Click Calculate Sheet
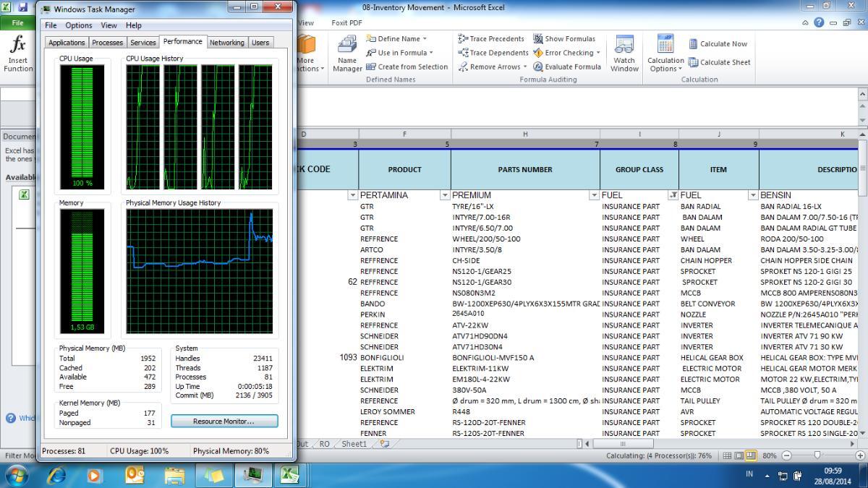The width and height of the screenshot is (868, 488). tap(719, 62)
